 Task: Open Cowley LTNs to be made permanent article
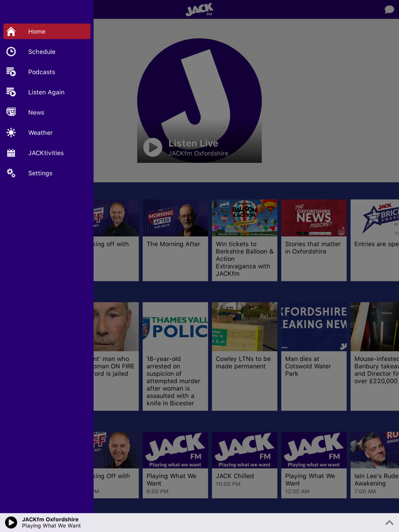click(245, 356)
